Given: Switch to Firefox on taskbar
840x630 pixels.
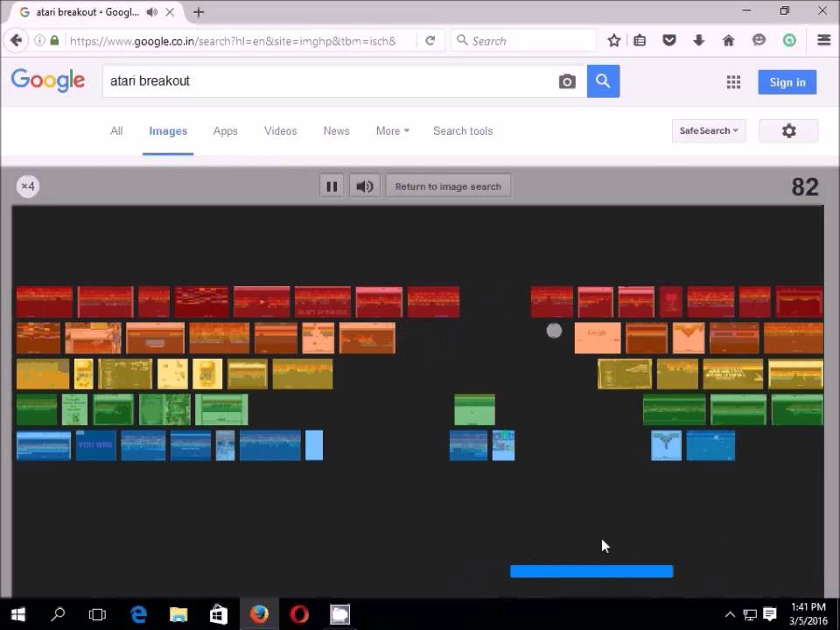Looking at the screenshot, I should tap(259, 614).
